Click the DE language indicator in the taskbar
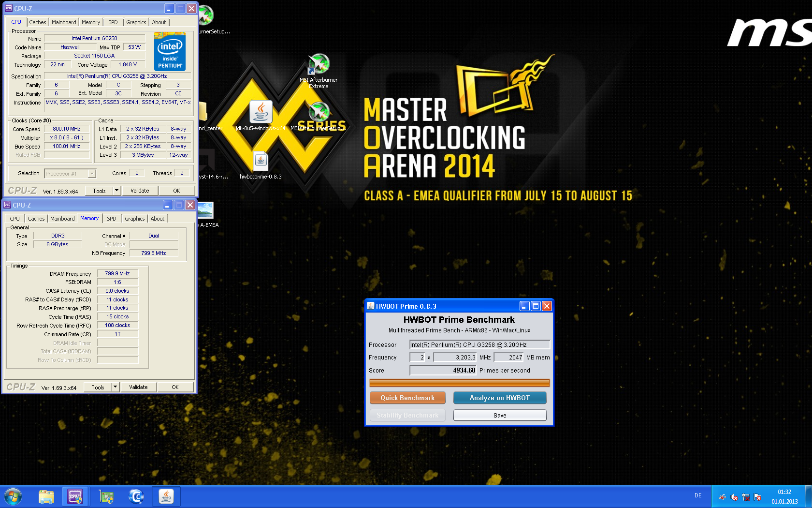This screenshot has width=812, height=508. (x=698, y=495)
